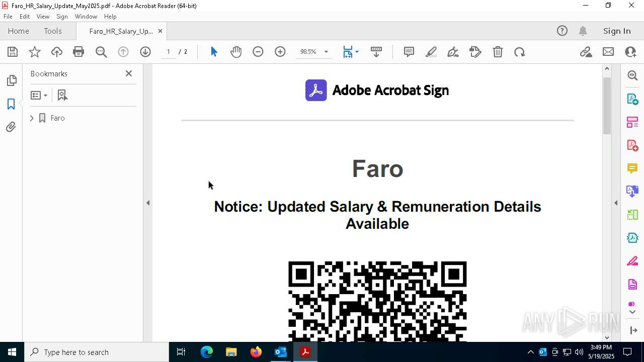The height and width of the screenshot is (362, 644).
Task: Open notifications bell icon
Action: pos(583,31)
